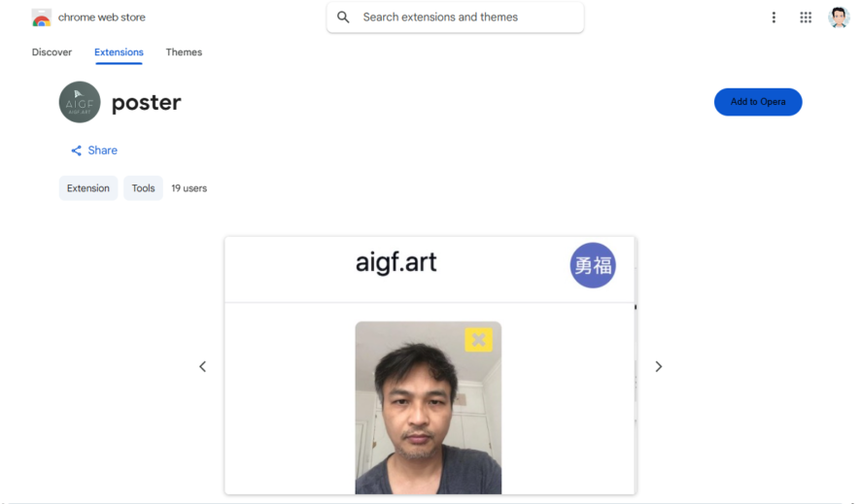Viewport: 860px width, 504px height.
Task: Click the portrait photo in the screenshot
Action: [429, 408]
